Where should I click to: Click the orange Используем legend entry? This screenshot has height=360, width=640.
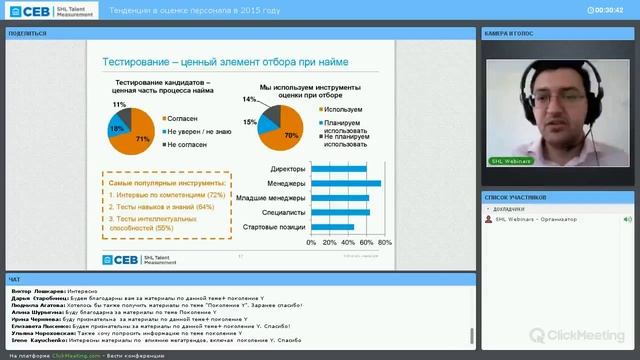point(341,109)
